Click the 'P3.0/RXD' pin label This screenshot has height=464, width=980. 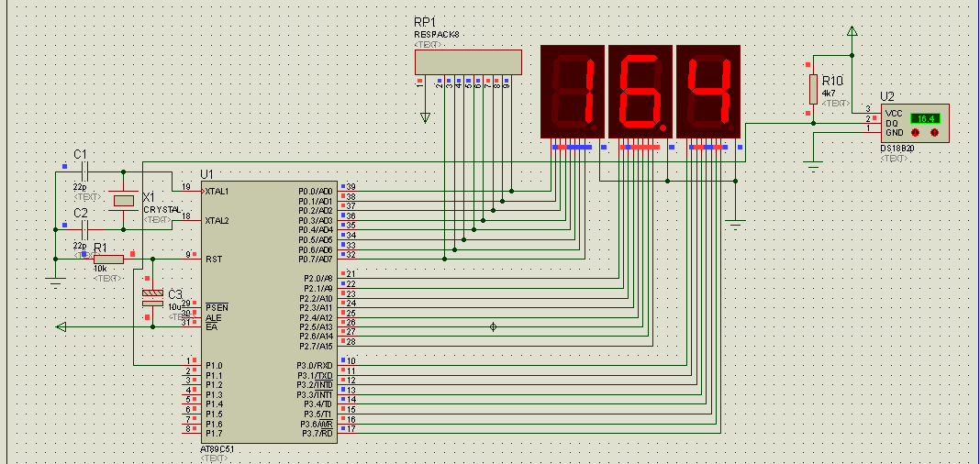[x=315, y=365]
